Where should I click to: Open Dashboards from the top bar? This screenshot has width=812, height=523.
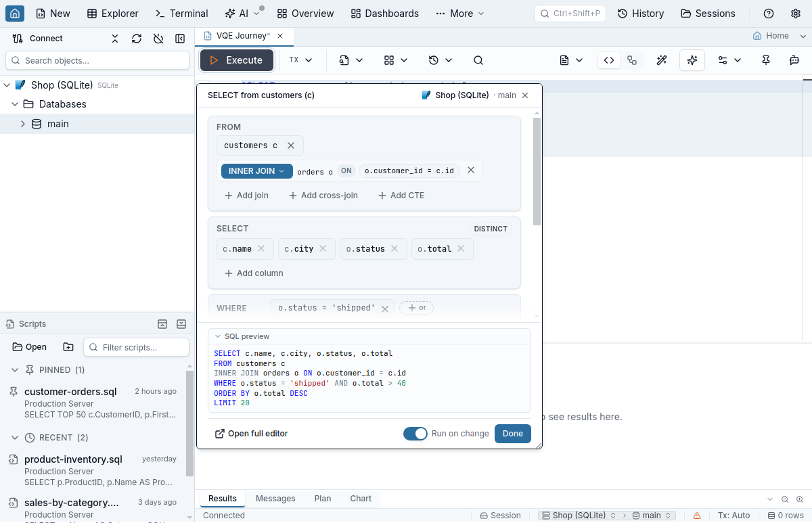click(385, 14)
